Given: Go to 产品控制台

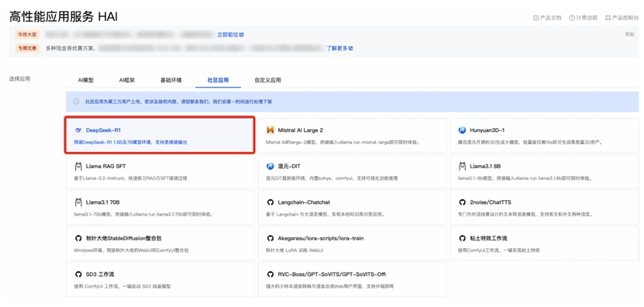Looking at the screenshot, I should coord(625,18).
